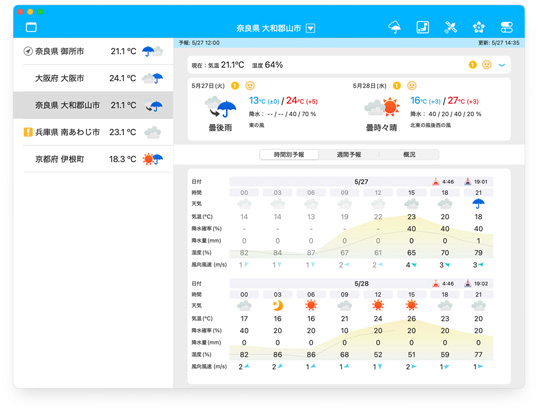The width and height of the screenshot is (538, 410).
Task: Click moon weather icon at 03時 on 5/28
Action: tap(278, 305)
